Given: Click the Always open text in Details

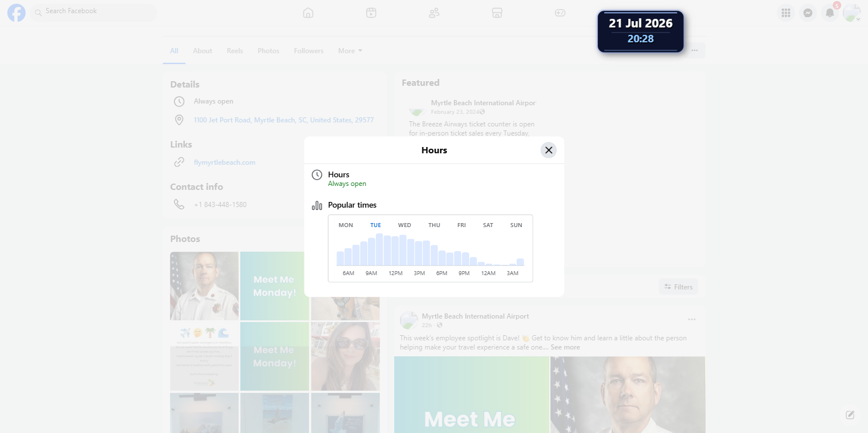Looking at the screenshot, I should (x=213, y=101).
